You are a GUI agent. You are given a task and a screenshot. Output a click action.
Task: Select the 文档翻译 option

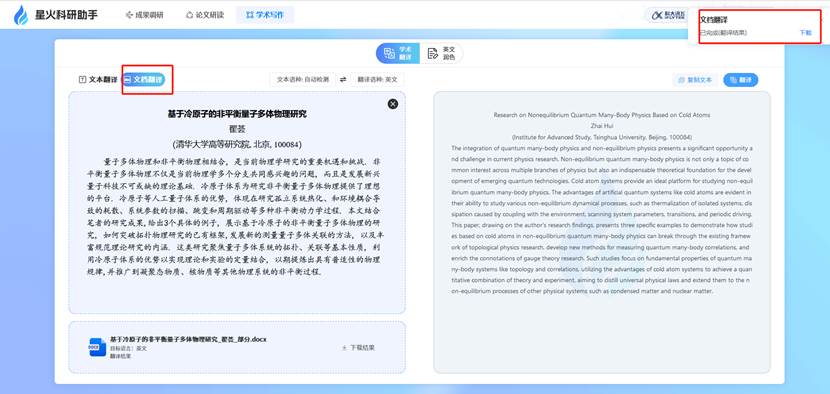tap(143, 79)
